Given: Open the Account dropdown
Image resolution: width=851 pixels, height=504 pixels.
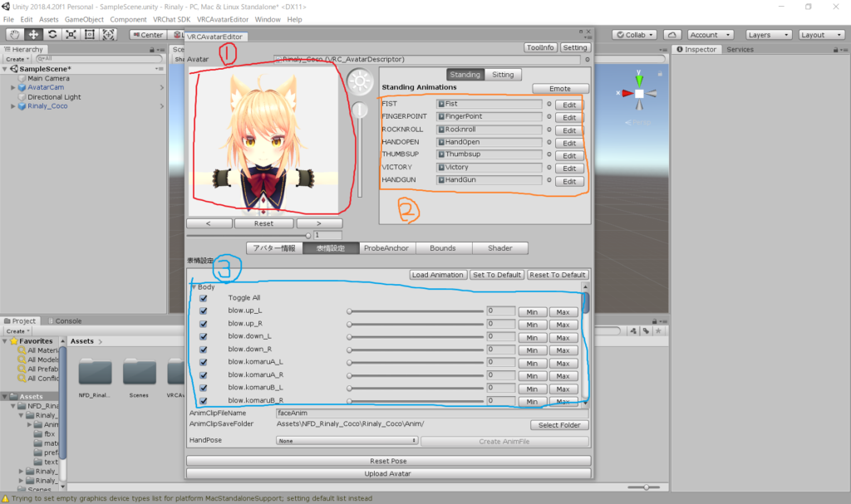Looking at the screenshot, I should click(711, 35).
